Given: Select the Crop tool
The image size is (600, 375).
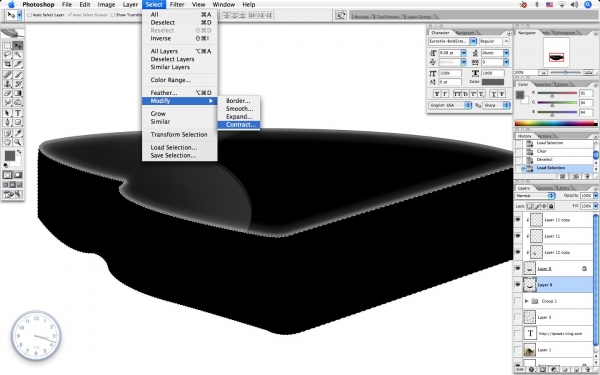Looking at the screenshot, I should click(x=7, y=64).
